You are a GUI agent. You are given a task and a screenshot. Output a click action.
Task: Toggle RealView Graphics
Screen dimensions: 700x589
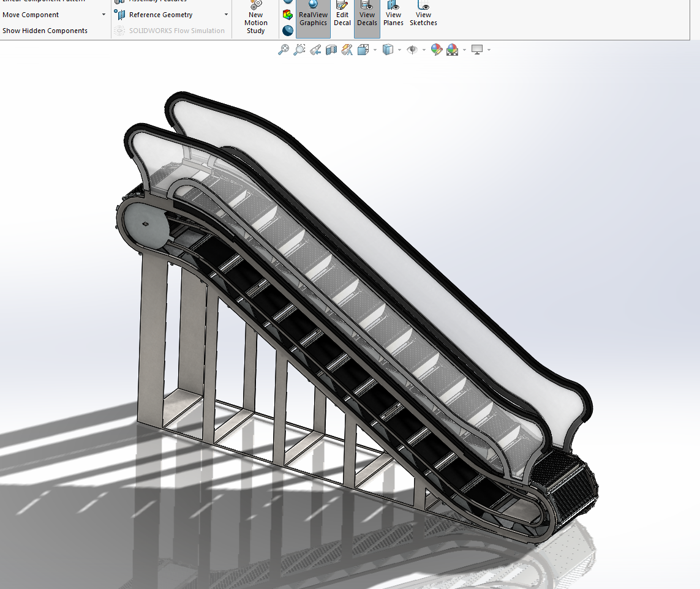click(x=313, y=18)
